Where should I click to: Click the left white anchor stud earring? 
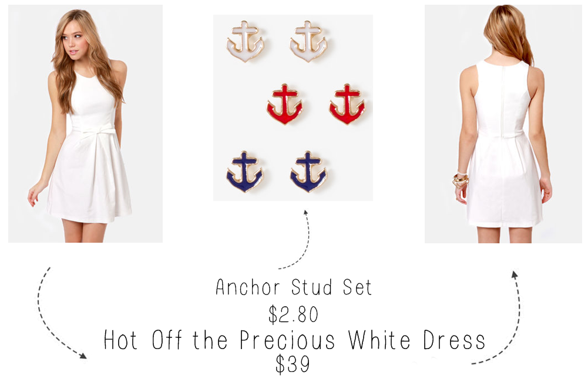[x=246, y=41]
